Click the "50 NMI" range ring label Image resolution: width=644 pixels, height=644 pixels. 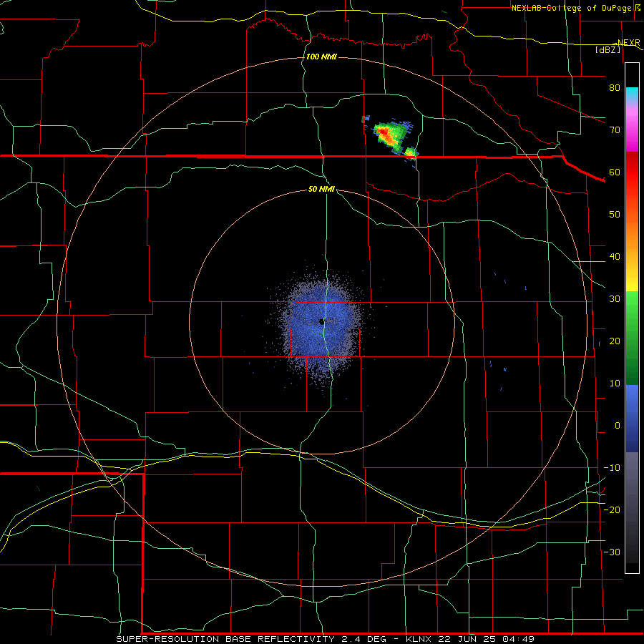(x=321, y=190)
